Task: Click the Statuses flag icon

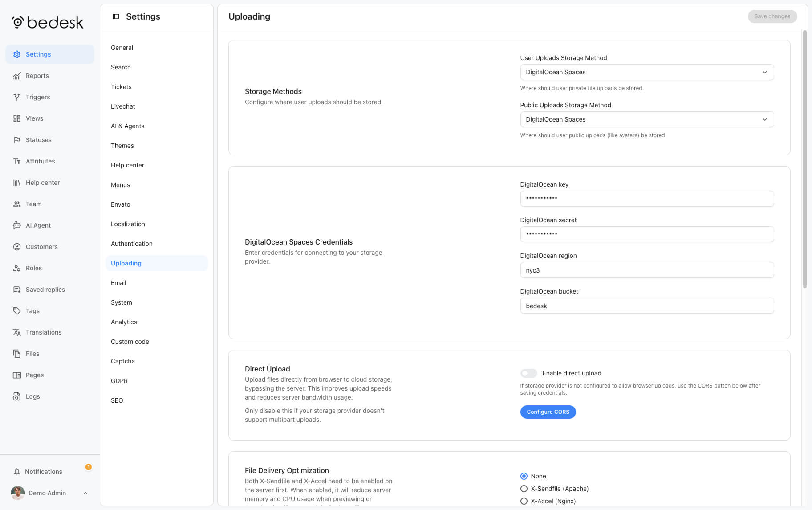Action: pos(17,140)
